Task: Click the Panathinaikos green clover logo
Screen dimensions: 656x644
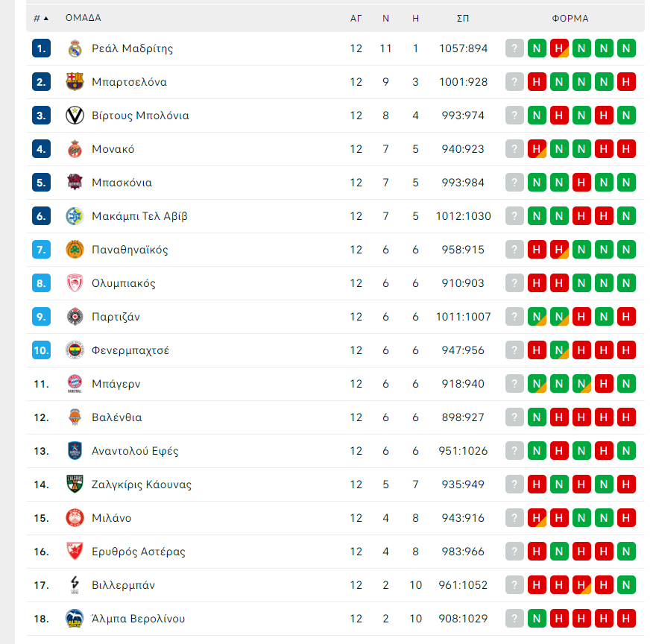Action: 75,250
